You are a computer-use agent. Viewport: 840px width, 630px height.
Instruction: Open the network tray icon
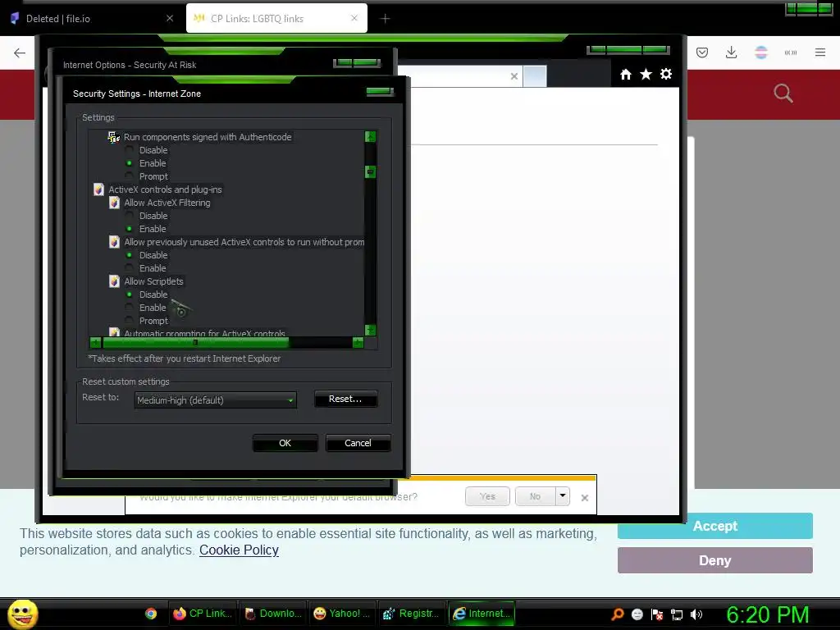pos(677,614)
